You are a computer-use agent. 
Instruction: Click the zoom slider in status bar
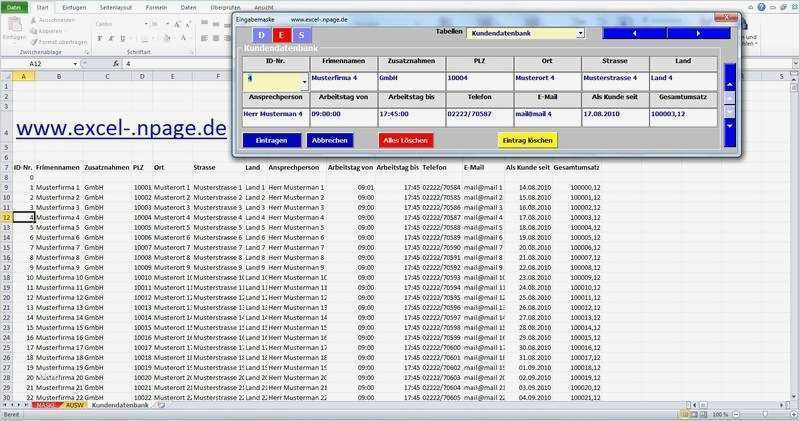click(764, 414)
